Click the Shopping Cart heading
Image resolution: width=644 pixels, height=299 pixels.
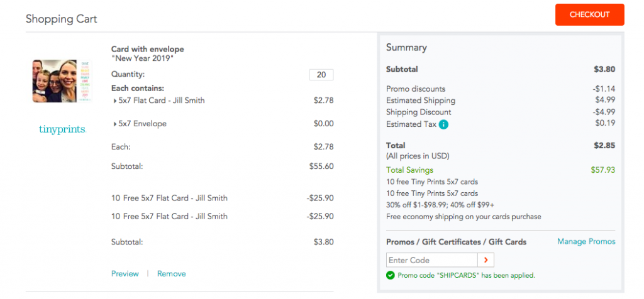[x=61, y=19]
